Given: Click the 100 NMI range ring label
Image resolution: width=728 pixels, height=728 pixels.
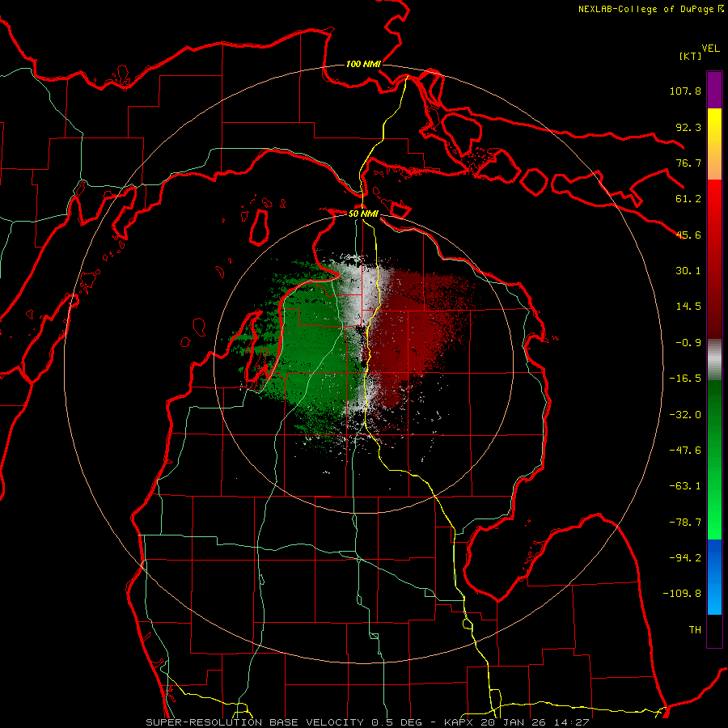Looking at the screenshot, I should coord(363,64).
